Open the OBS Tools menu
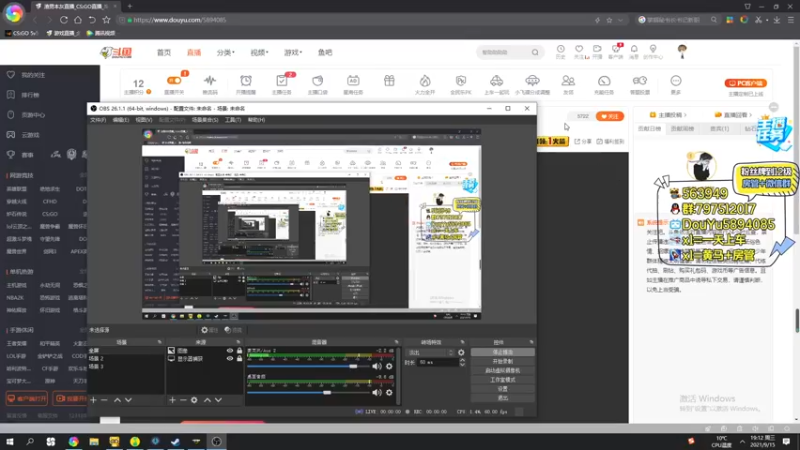800x450 pixels. [233, 120]
